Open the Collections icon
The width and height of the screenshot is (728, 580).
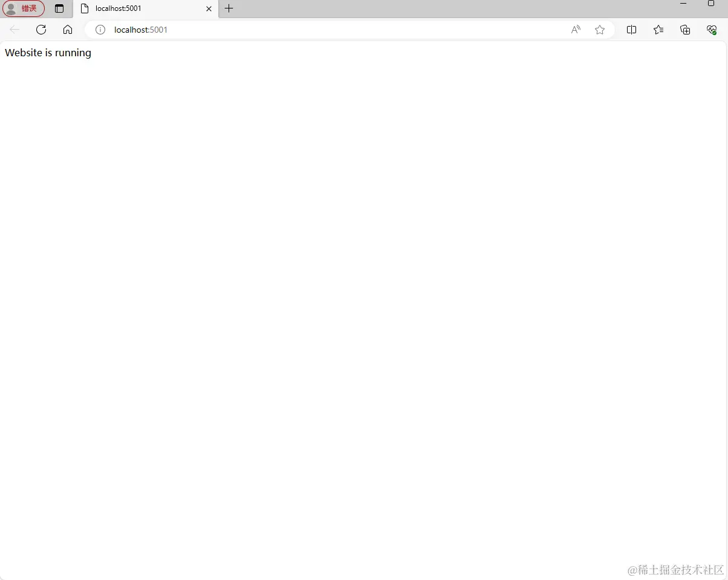[685, 30]
